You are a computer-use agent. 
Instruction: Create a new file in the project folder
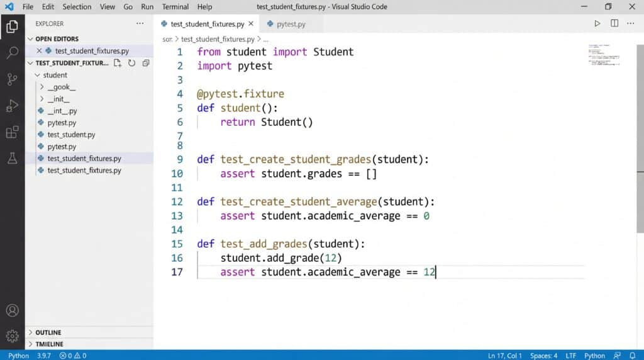[x=118, y=63]
